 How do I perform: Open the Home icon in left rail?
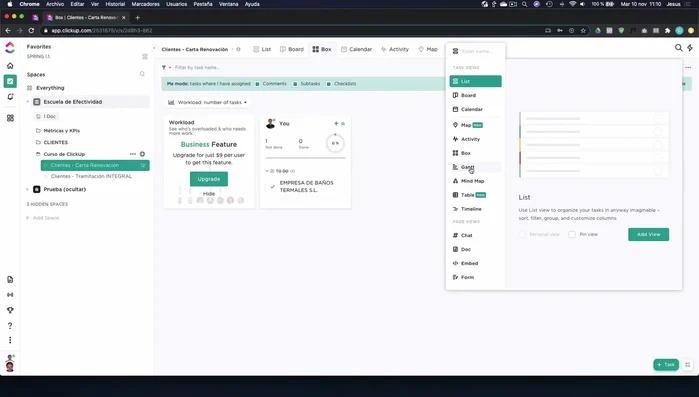[10, 65]
